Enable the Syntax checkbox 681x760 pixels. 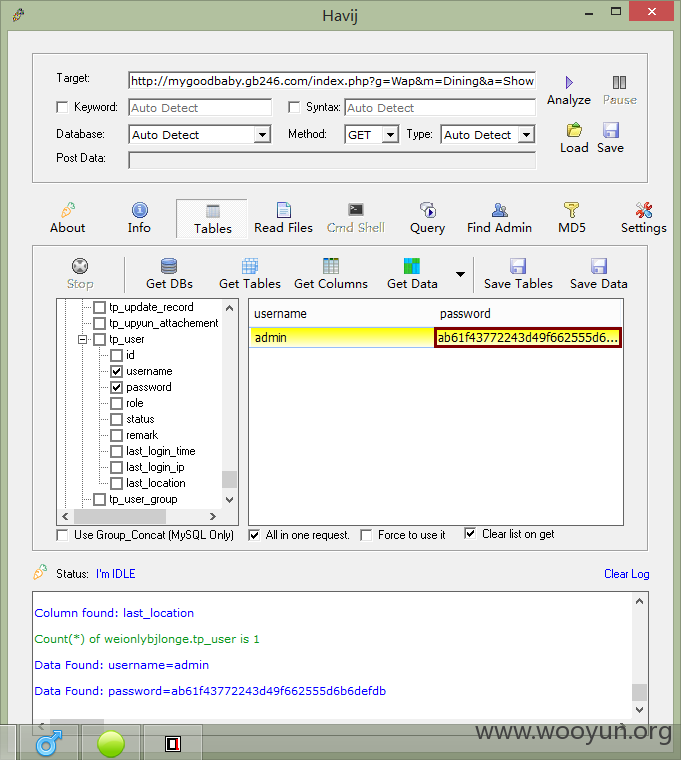point(294,107)
